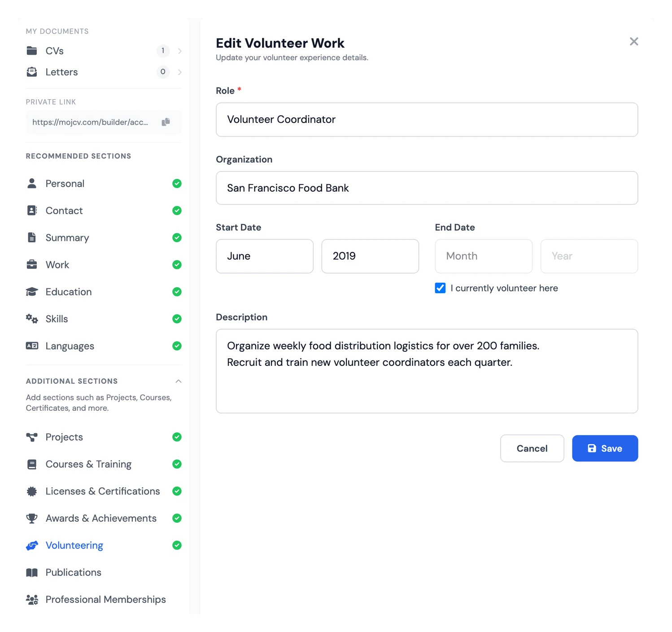Click the Courses & Training book icon

[32, 464]
